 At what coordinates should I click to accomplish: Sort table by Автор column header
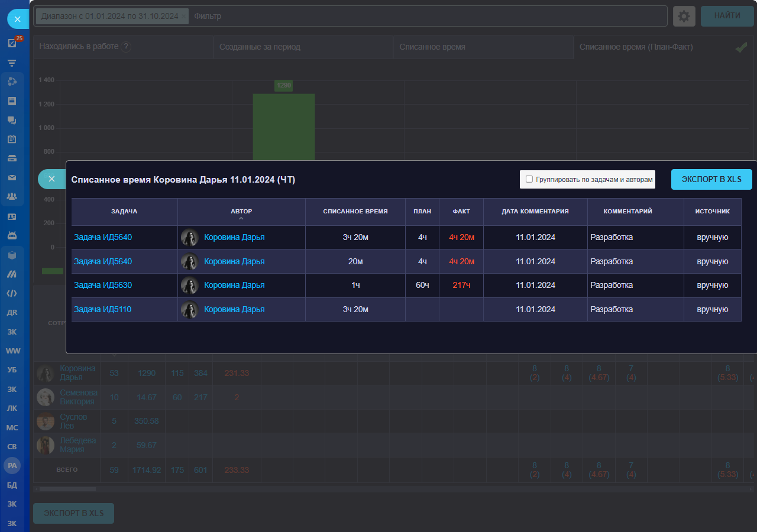tap(241, 212)
